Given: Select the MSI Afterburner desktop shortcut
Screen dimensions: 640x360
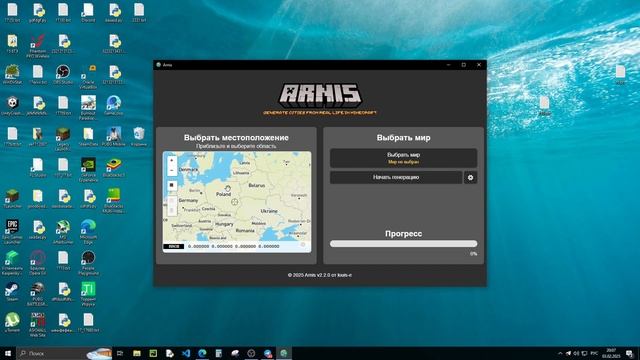Looking at the screenshot, I should (x=63, y=232).
